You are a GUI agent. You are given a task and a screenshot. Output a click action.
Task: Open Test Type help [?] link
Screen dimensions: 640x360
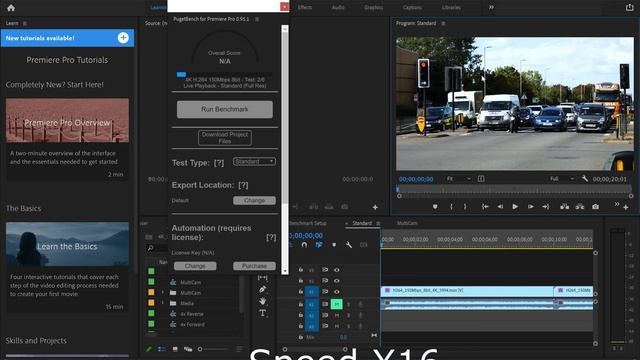click(219, 163)
